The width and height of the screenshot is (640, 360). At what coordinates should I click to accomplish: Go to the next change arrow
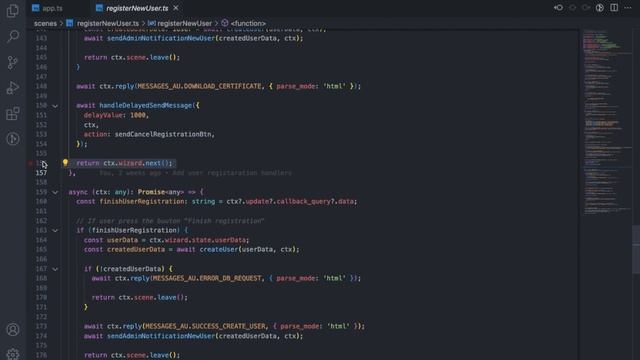tap(586, 8)
